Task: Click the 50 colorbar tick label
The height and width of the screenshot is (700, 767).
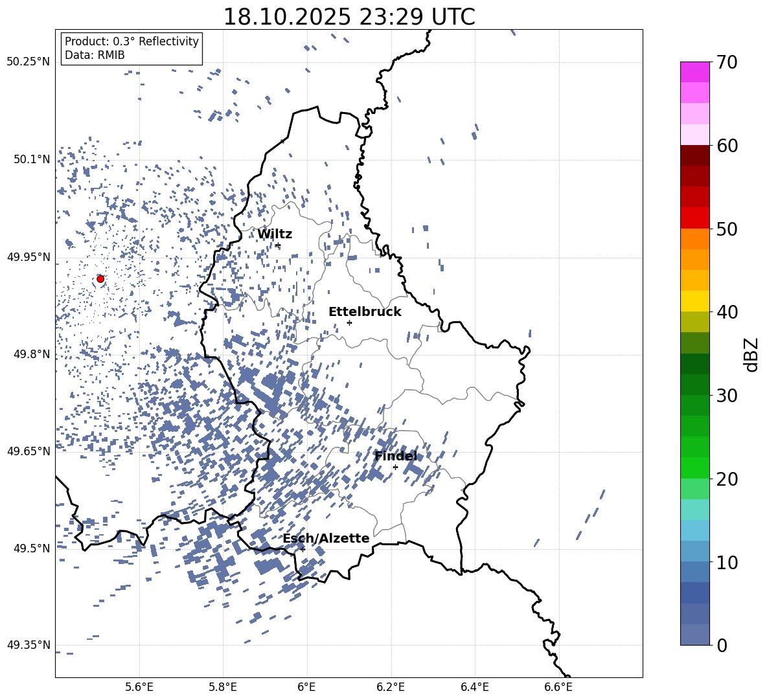Action: 727,229
